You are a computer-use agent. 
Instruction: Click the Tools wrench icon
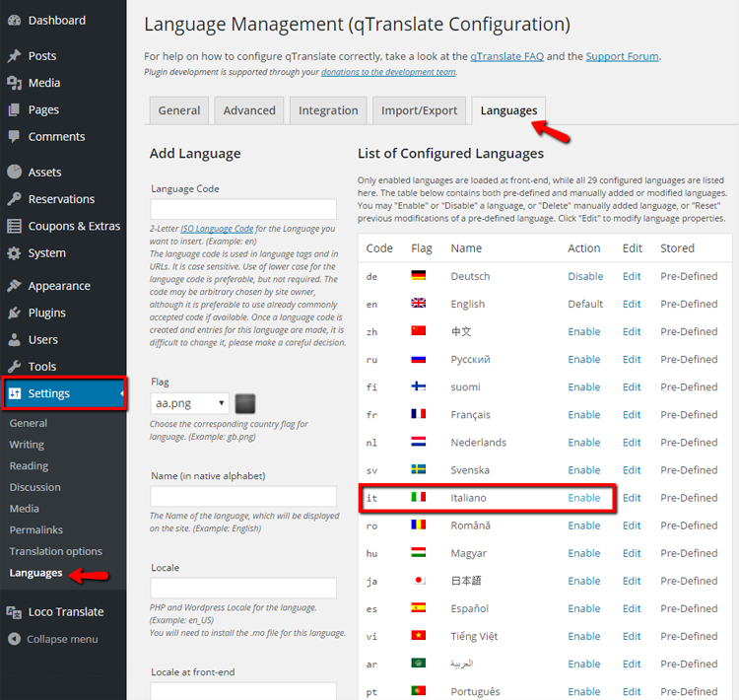[14, 367]
